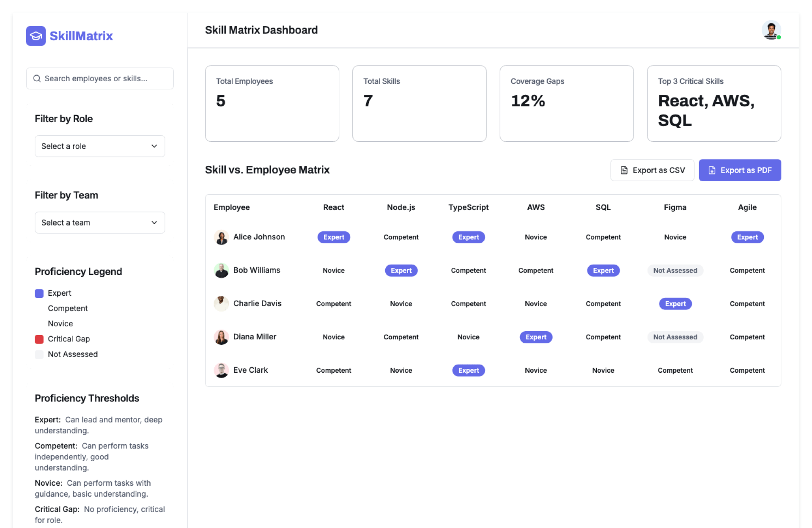Click Bob Williams' avatar photo
The height and width of the screenshot is (528, 812).
[x=221, y=271]
